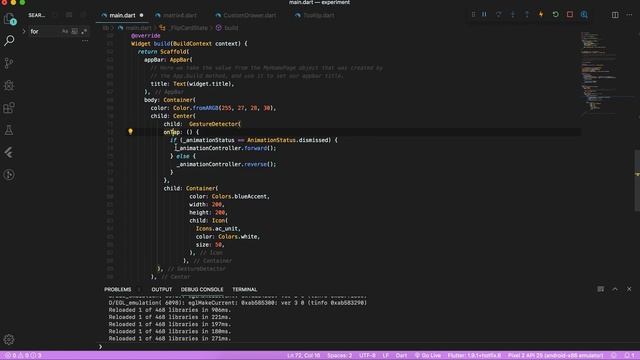
Task: Open Dart DevTools widget inspector icon
Action: 584,15
